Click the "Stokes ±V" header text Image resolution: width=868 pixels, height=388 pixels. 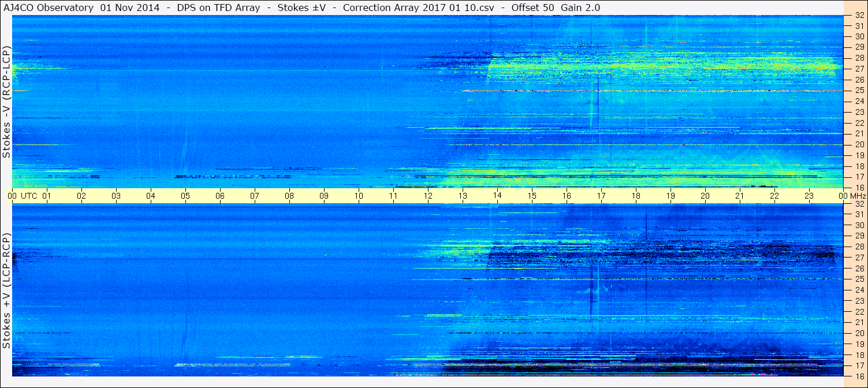301,8
